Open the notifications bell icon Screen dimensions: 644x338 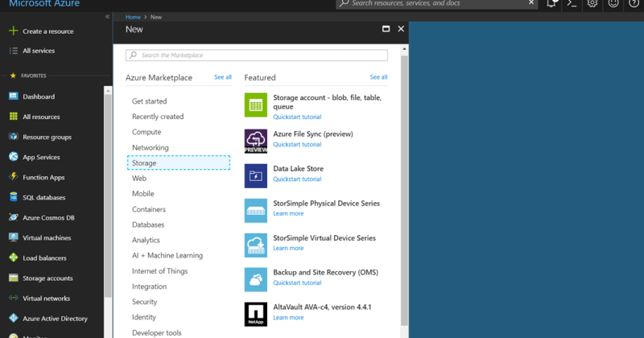click(551, 3)
